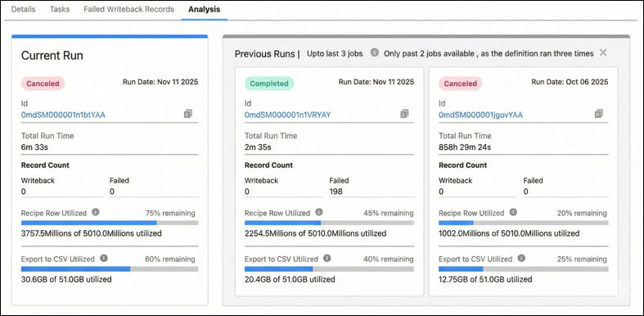Click 12.75GB of 51.0GB utilized text
The height and width of the screenshot is (316, 644).
[485, 279]
